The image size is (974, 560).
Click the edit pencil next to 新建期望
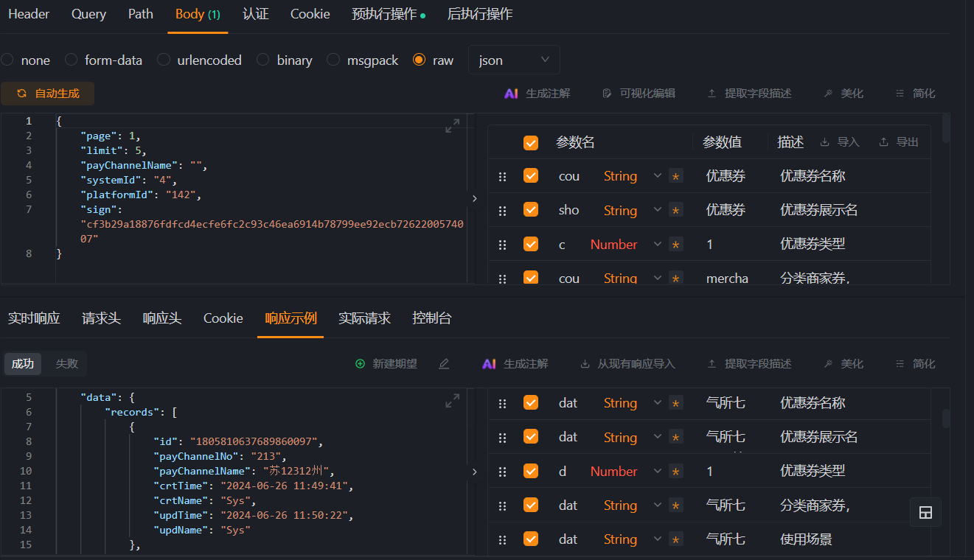[444, 364]
